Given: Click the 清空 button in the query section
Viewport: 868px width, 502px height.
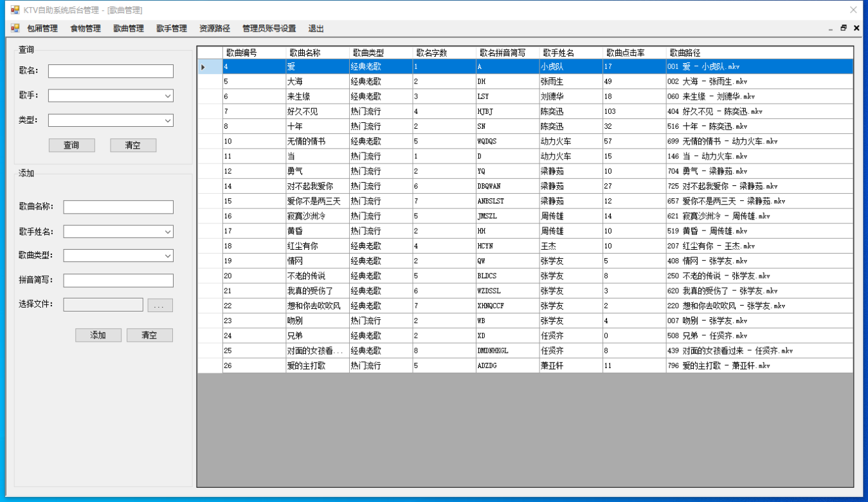Looking at the screenshot, I should 133,145.
